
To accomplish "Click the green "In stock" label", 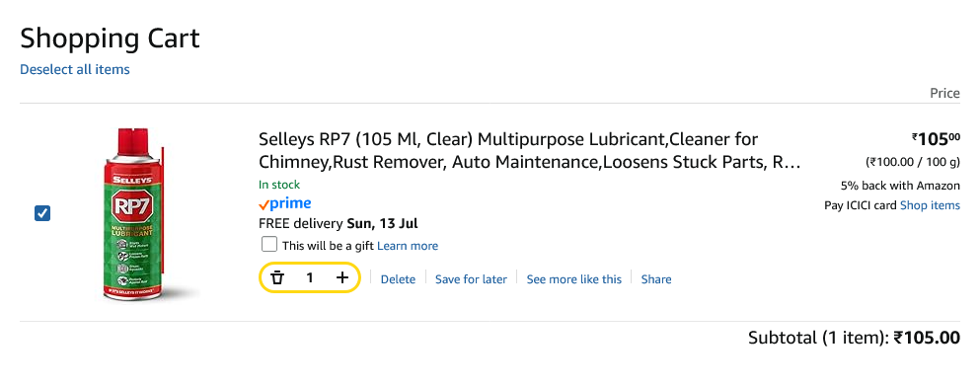I will (x=279, y=185).
